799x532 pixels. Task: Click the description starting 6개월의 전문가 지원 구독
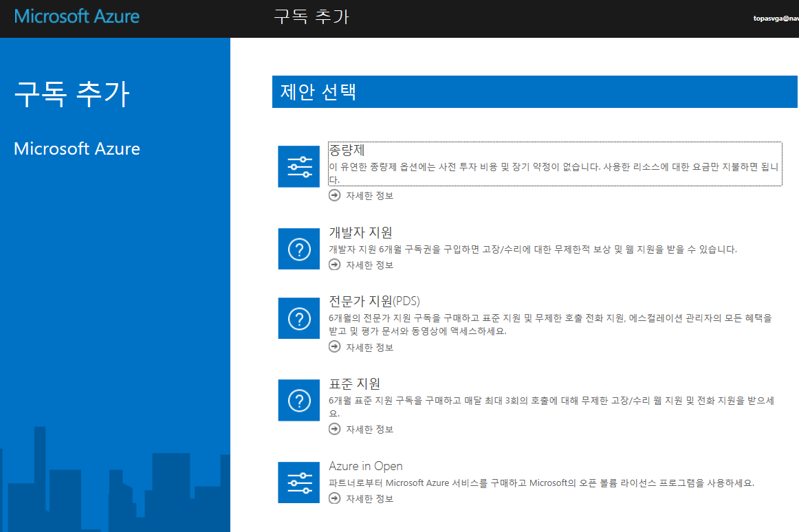coord(550,324)
